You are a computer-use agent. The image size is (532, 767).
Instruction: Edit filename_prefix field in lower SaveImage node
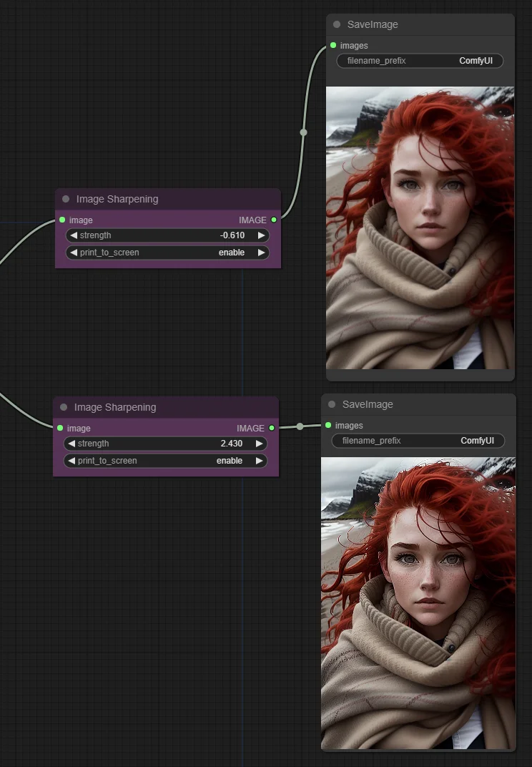point(418,441)
